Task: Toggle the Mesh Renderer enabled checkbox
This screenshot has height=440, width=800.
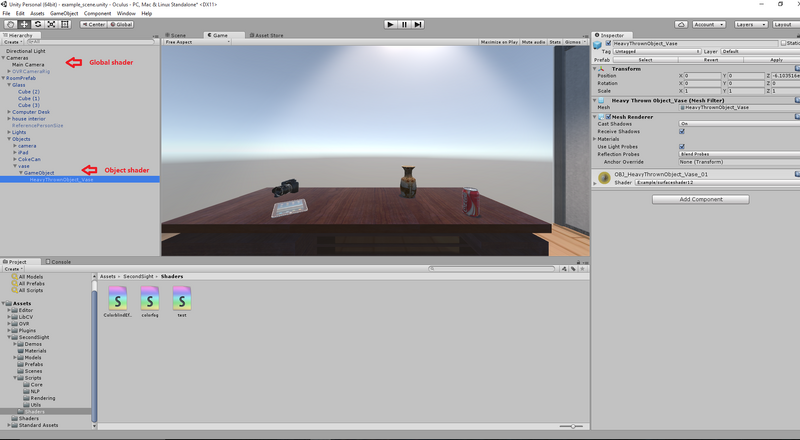Action: [608, 117]
